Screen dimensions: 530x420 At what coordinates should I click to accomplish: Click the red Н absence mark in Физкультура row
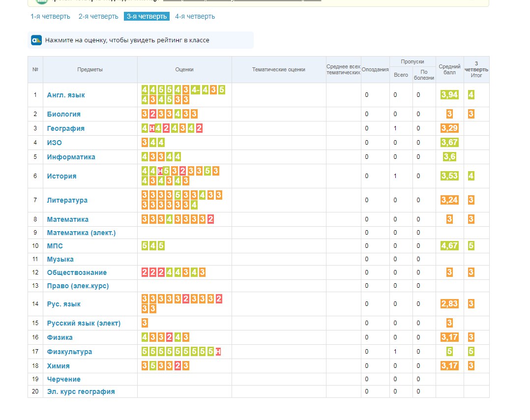pos(218,352)
